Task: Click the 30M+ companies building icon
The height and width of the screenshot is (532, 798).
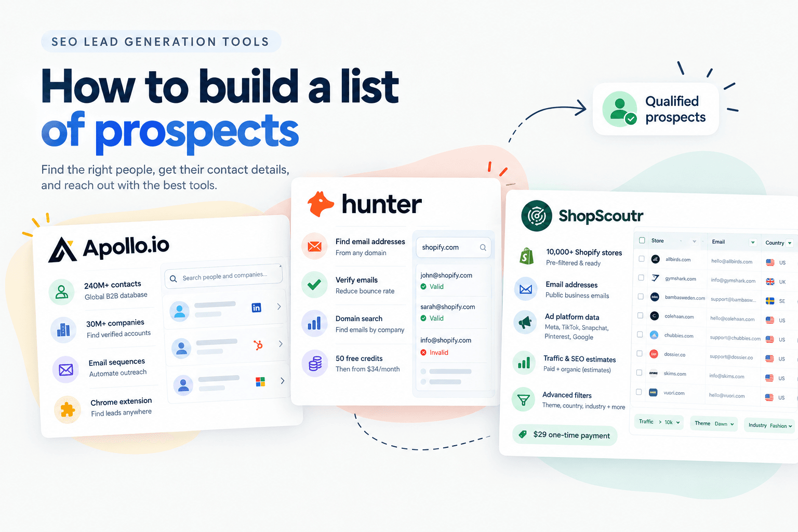Action: [63, 329]
